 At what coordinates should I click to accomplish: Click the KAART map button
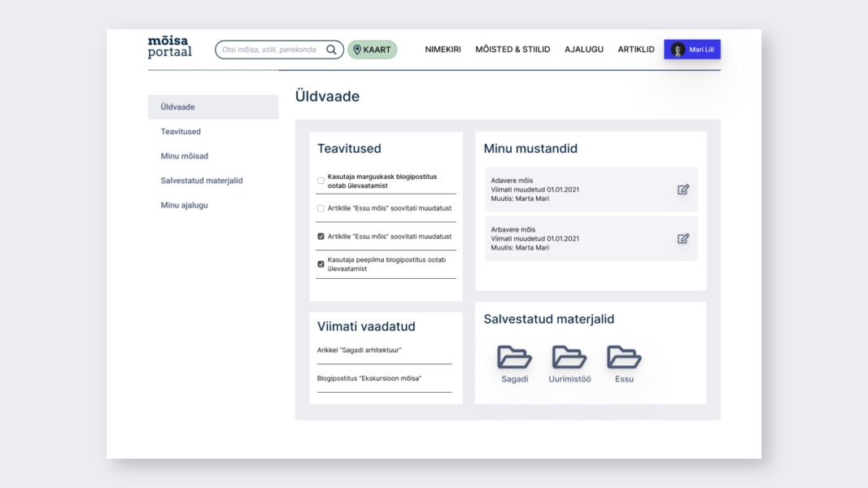point(373,50)
